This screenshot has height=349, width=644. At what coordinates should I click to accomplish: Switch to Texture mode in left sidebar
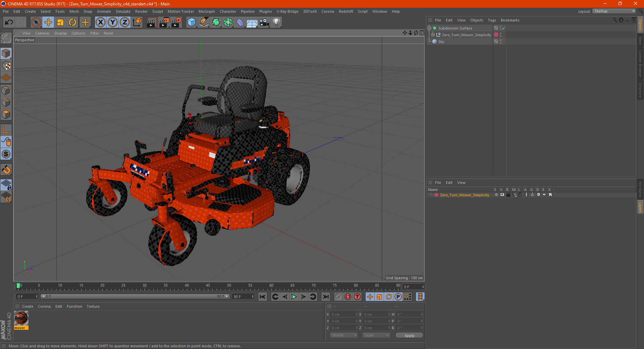(x=6, y=66)
